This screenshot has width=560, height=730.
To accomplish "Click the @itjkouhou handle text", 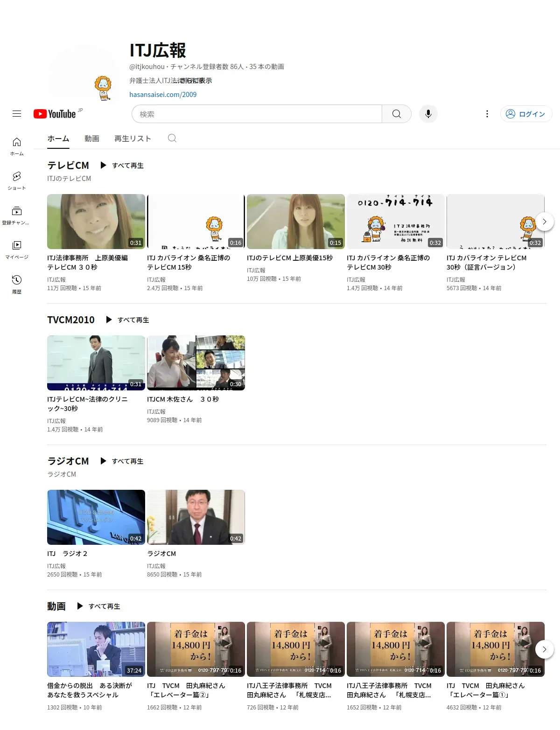I will pyautogui.click(x=147, y=67).
